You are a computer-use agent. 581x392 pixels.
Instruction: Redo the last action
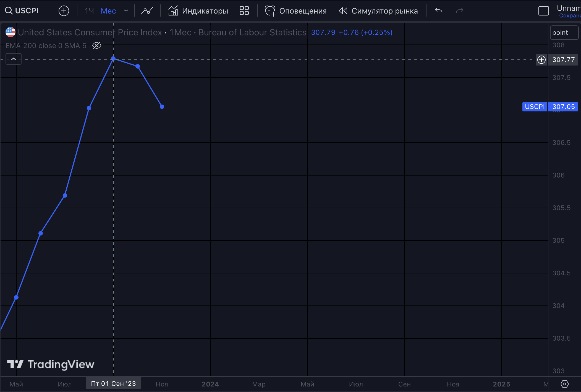click(459, 11)
